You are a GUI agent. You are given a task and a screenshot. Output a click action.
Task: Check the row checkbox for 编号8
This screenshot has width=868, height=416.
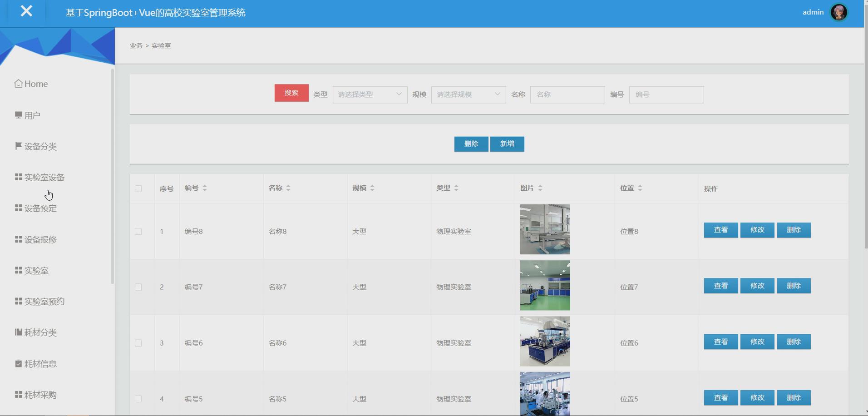coord(138,231)
